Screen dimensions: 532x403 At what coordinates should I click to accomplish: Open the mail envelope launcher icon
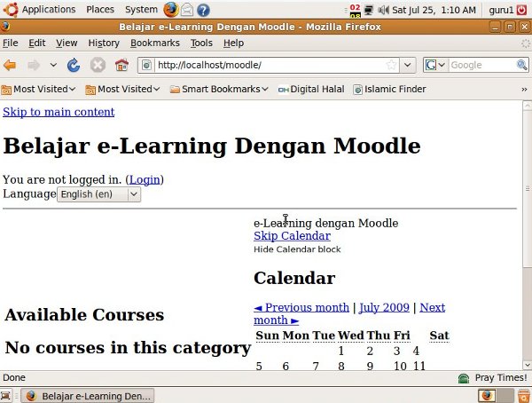[187, 10]
